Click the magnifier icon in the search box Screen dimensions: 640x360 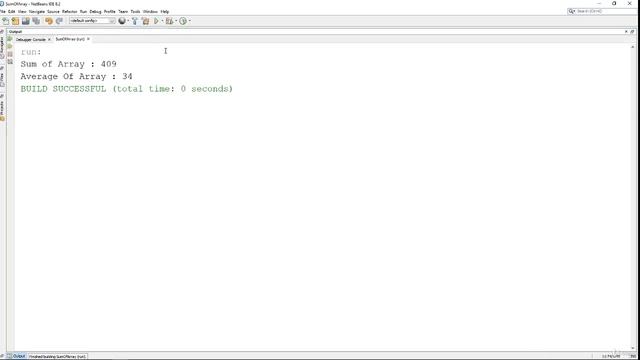point(571,11)
